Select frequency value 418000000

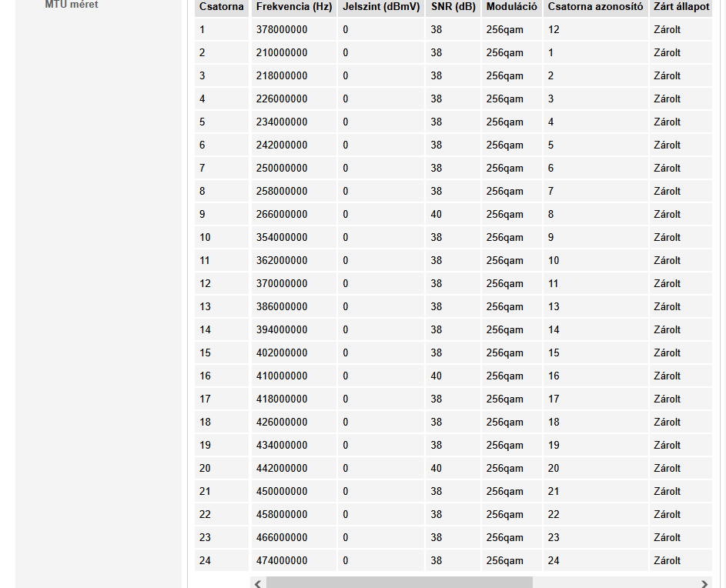point(282,399)
